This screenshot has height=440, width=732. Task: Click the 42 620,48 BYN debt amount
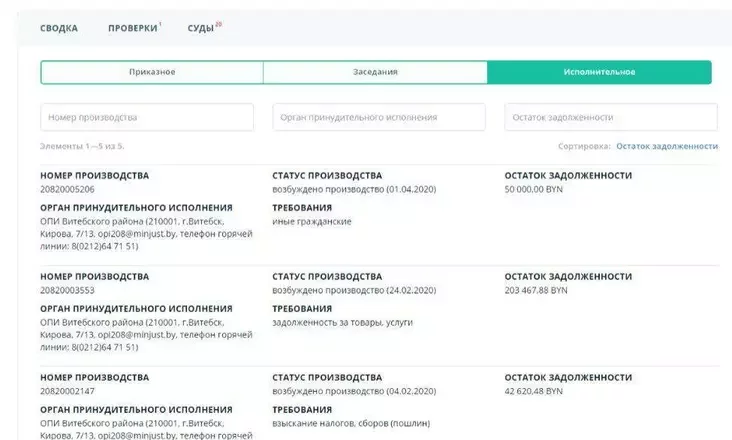tap(534, 391)
